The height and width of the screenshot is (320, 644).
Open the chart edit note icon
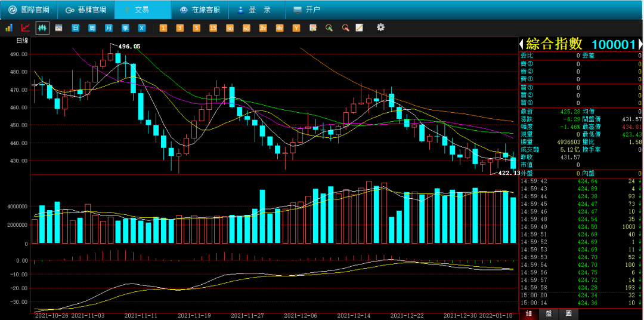click(313, 28)
